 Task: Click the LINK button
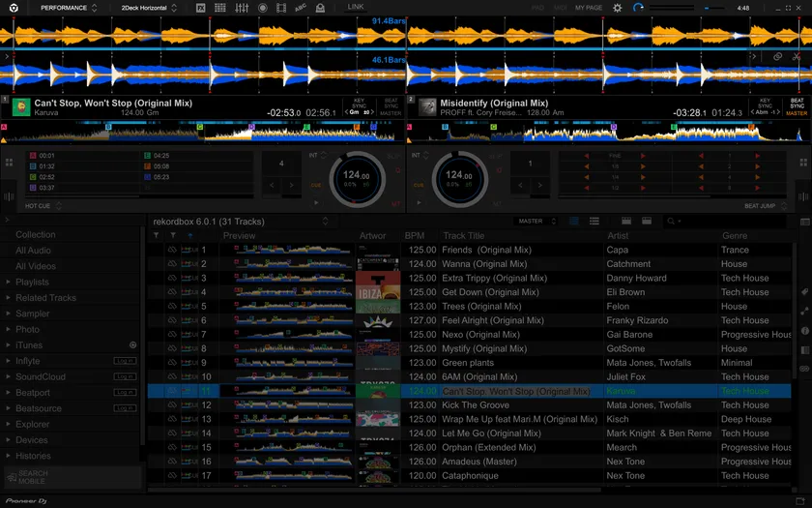coord(356,8)
